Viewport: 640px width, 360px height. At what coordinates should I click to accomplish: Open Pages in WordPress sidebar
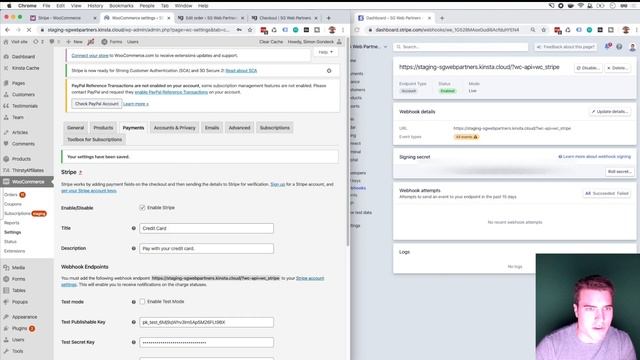(18, 83)
